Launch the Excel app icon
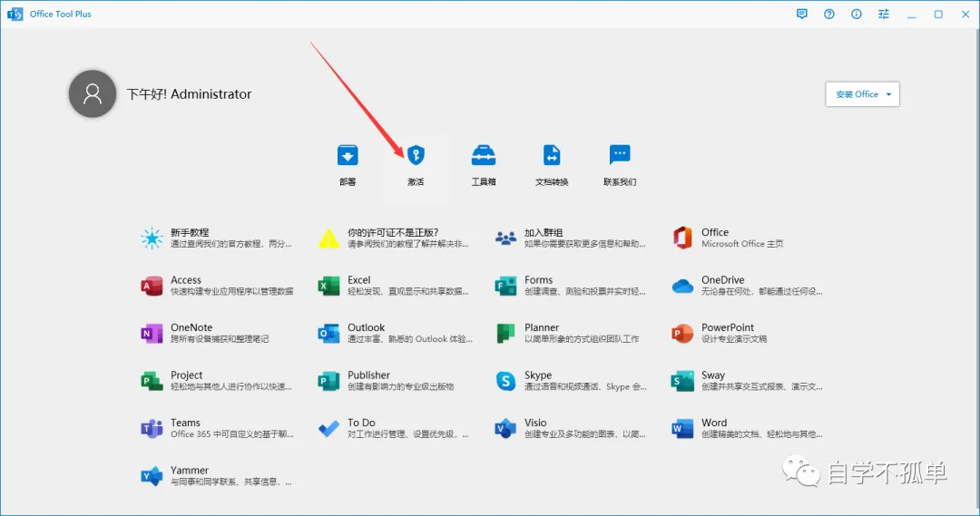 pos(328,286)
